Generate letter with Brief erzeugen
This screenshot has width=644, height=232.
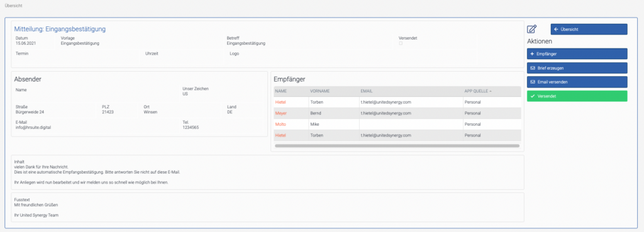577,68
